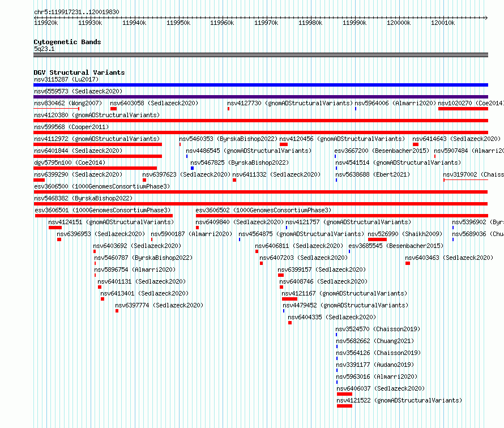Screen dimensions: 504x428
Task: Open the nsv5689036 variant
Action: pos(478,234)
